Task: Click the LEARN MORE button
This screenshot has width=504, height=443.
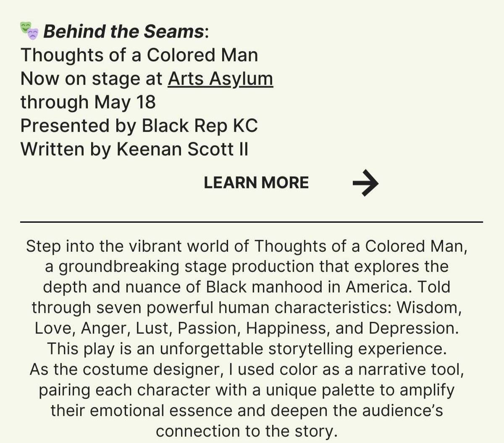Action: (256, 183)
